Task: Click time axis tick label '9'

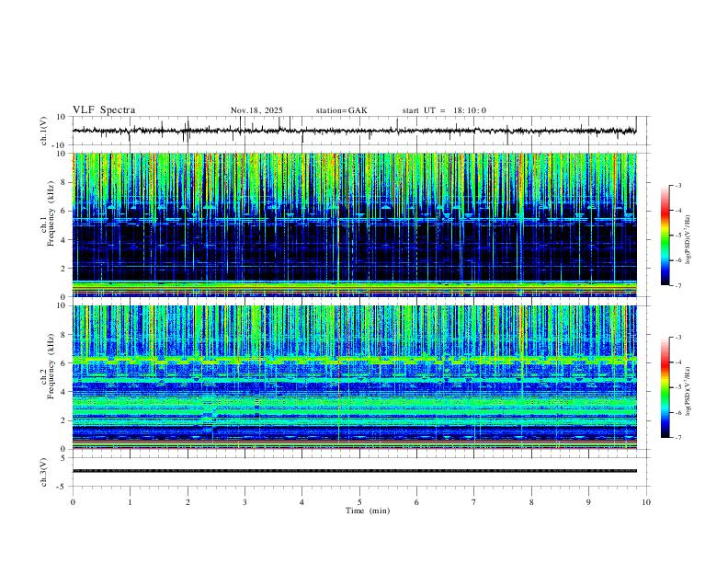Action: click(x=589, y=502)
